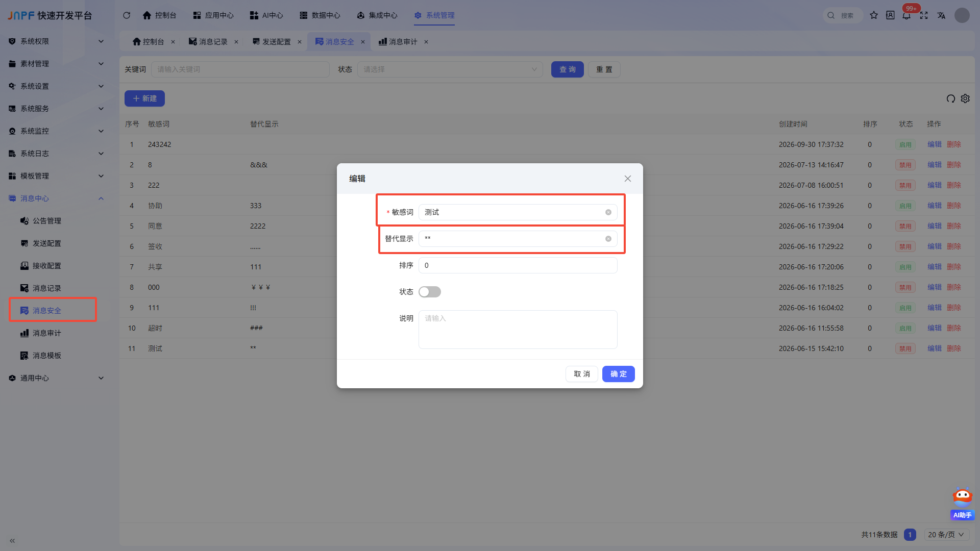Image resolution: width=980 pixels, height=551 pixels.
Task: Expand the 系统权限 menu
Action: click(x=56, y=41)
